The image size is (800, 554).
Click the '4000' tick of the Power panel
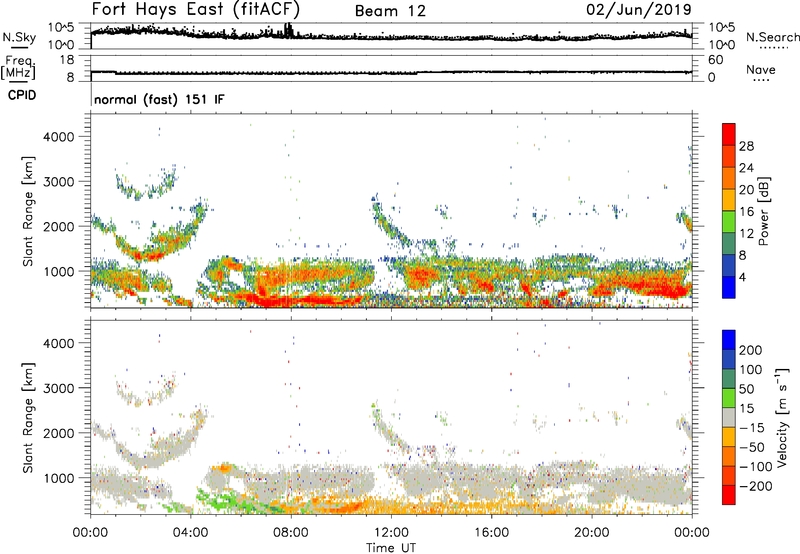point(59,137)
